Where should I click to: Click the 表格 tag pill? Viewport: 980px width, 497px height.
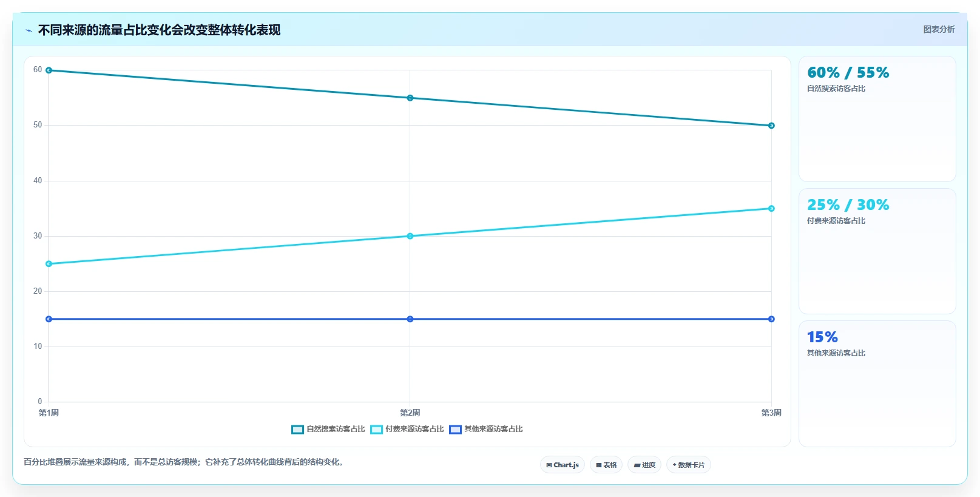(606, 465)
